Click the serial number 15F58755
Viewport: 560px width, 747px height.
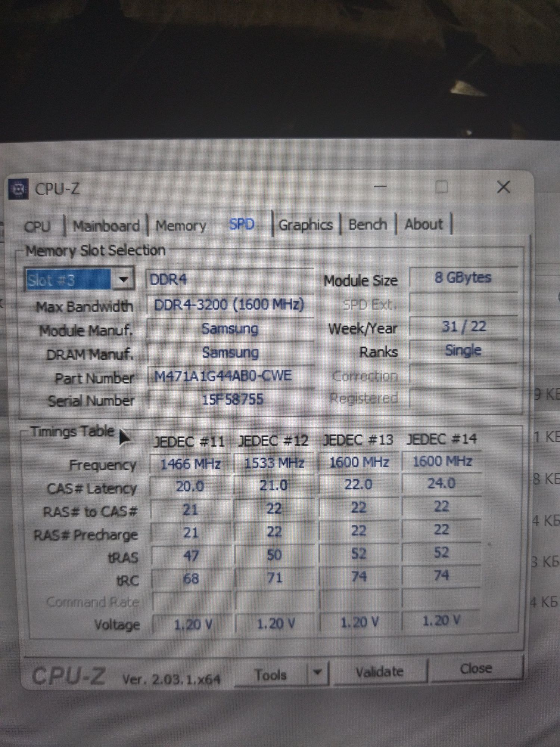tap(231, 400)
